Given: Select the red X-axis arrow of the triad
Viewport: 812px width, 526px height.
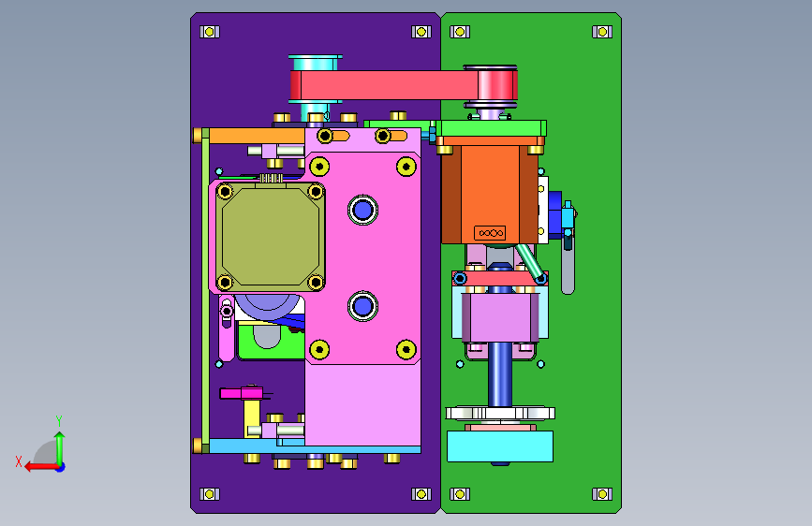Looking at the screenshot, I should pyautogui.click(x=41, y=467).
